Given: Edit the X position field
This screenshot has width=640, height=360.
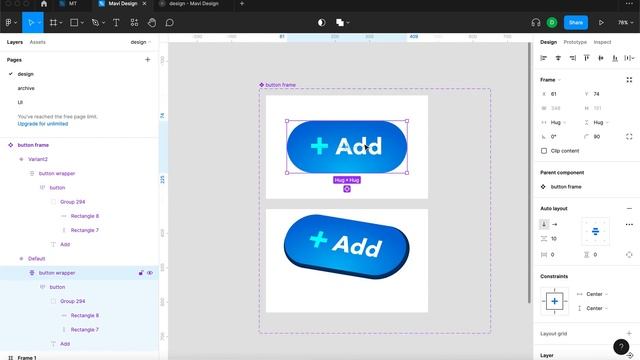Looking at the screenshot, I should tap(559, 94).
